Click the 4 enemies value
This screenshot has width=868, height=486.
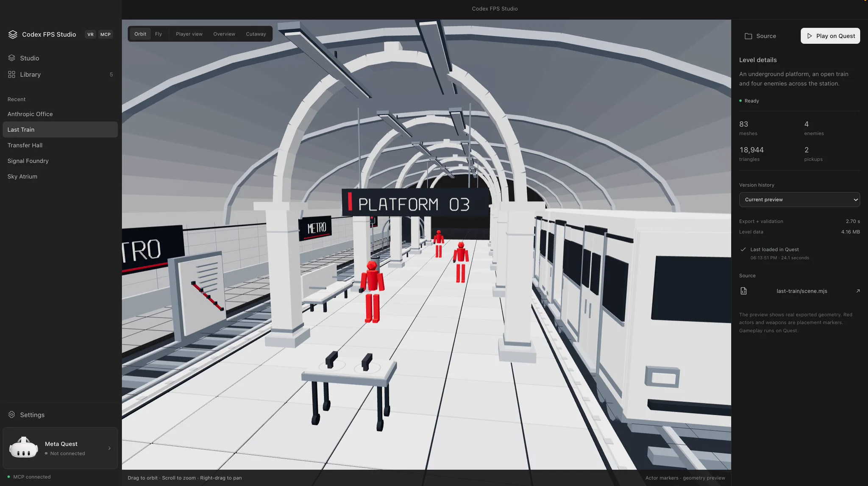pyautogui.click(x=807, y=124)
